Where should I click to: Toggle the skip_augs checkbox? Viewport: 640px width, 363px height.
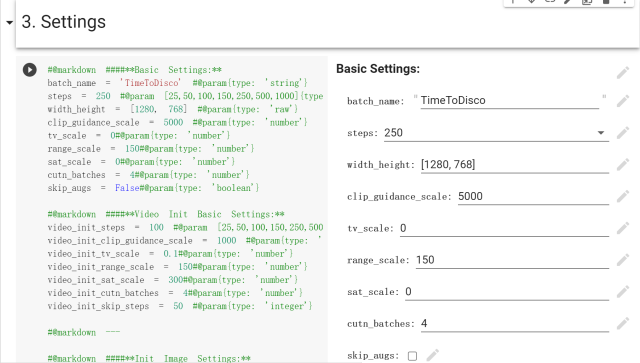pos(412,356)
